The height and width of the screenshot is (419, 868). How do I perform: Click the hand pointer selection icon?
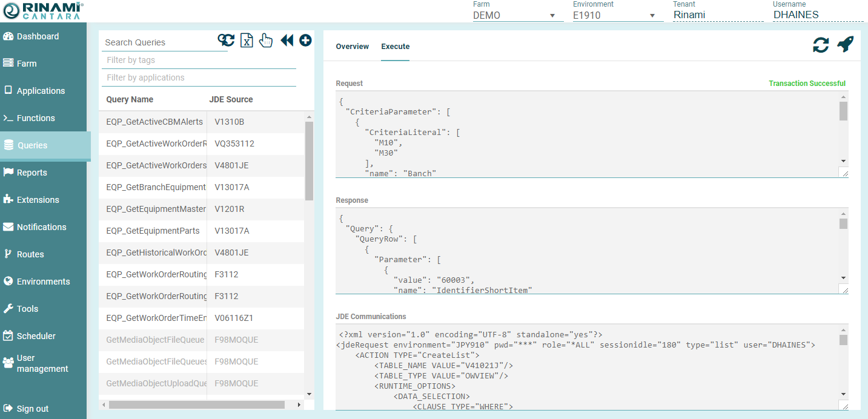266,41
